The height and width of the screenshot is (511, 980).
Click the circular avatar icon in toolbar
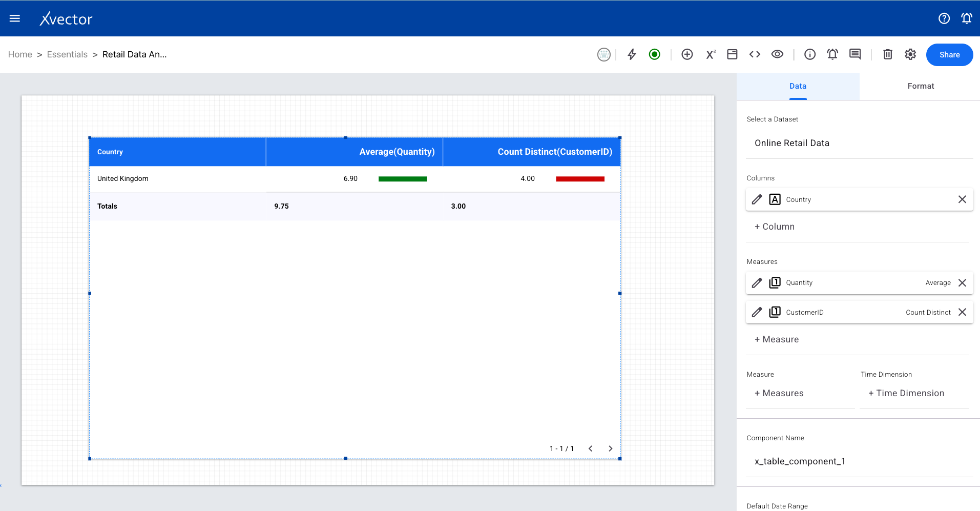[604, 54]
